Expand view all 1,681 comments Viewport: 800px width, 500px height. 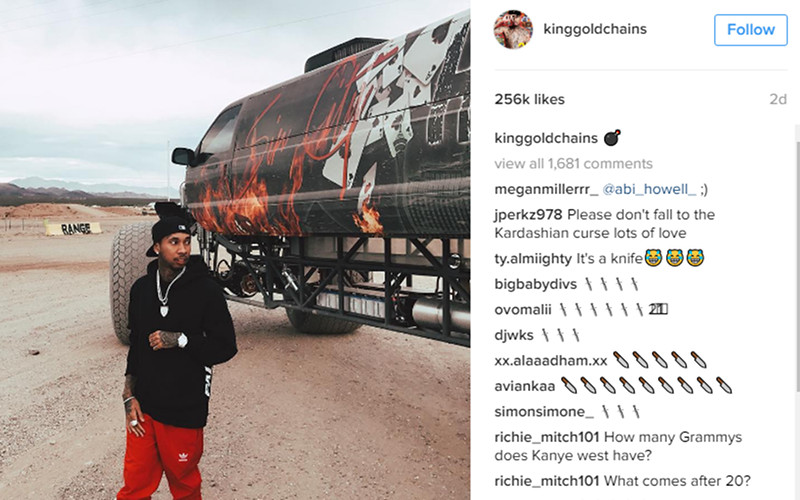pyautogui.click(x=573, y=163)
